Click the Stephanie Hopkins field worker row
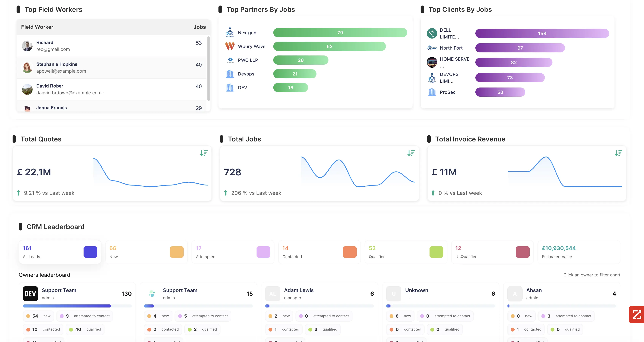The height and width of the screenshot is (342, 644). click(112, 68)
